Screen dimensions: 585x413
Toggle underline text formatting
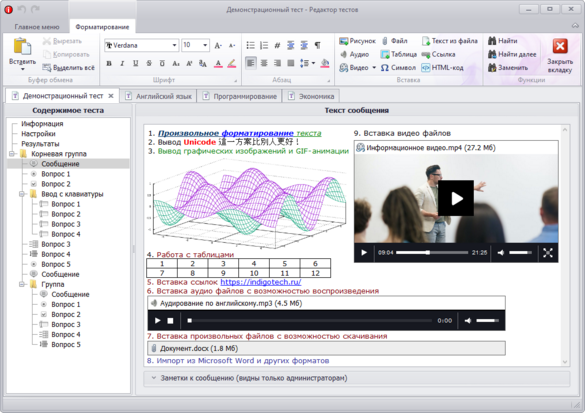click(136, 63)
